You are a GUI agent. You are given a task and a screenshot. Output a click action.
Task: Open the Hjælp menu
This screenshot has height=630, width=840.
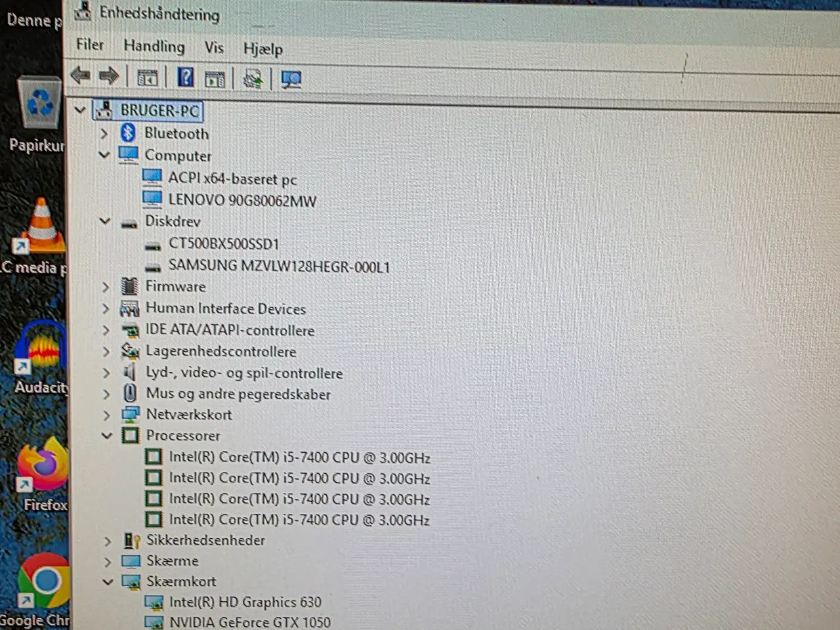tap(263, 49)
